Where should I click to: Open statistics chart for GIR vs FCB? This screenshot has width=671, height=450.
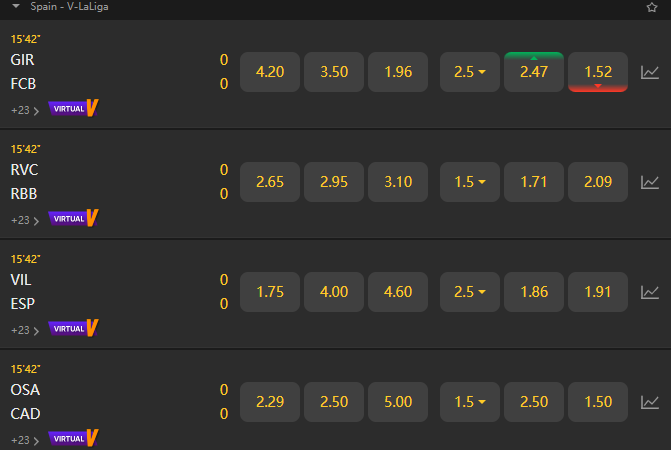(650, 72)
